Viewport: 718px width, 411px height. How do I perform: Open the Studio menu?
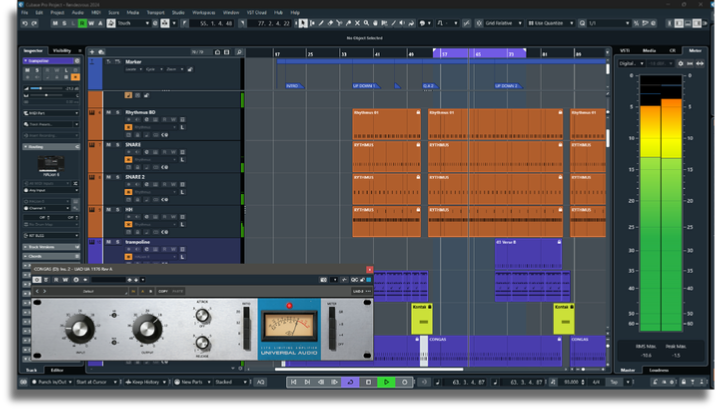click(177, 12)
